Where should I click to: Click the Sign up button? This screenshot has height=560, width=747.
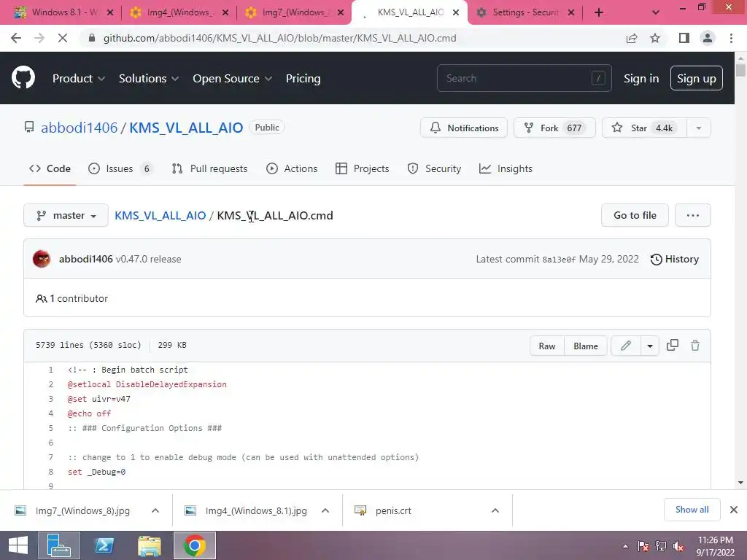pos(697,79)
